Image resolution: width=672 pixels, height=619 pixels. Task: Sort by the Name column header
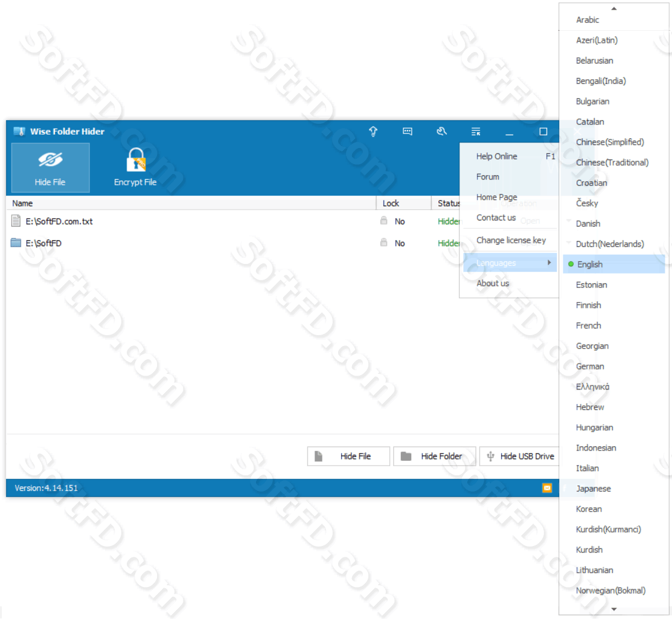[x=191, y=203]
